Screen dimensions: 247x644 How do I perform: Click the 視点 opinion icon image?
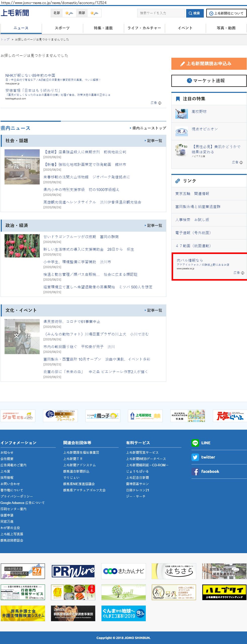coord(181,131)
